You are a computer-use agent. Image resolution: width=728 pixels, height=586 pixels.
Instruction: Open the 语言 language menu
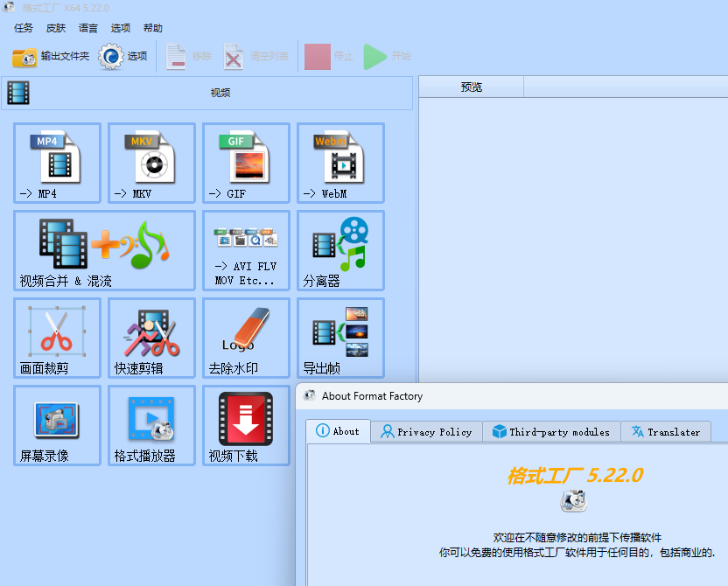pyautogui.click(x=88, y=28)
